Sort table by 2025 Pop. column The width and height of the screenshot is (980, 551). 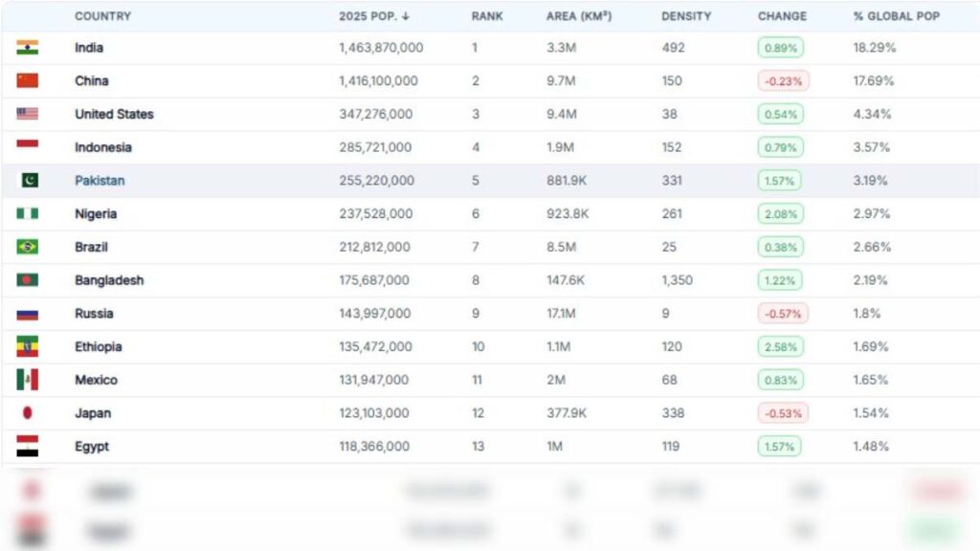click(x=374, y=16)
